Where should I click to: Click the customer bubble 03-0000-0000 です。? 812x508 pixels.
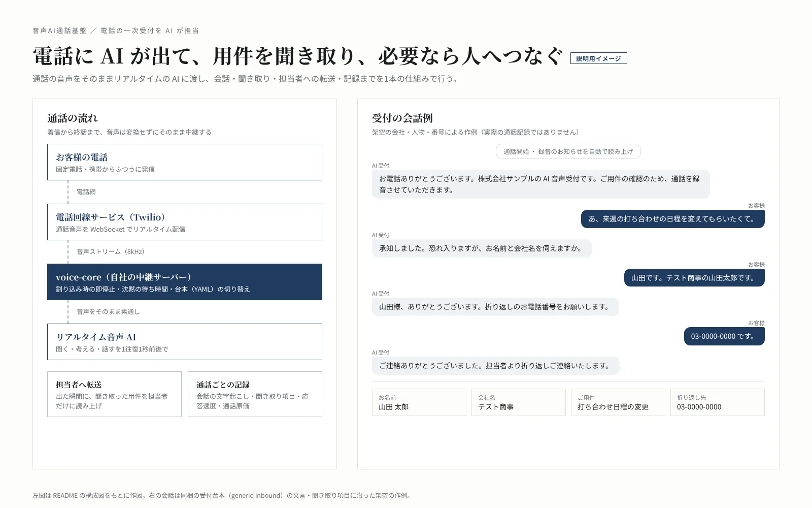pyautogui.click(x=724, y=336)
